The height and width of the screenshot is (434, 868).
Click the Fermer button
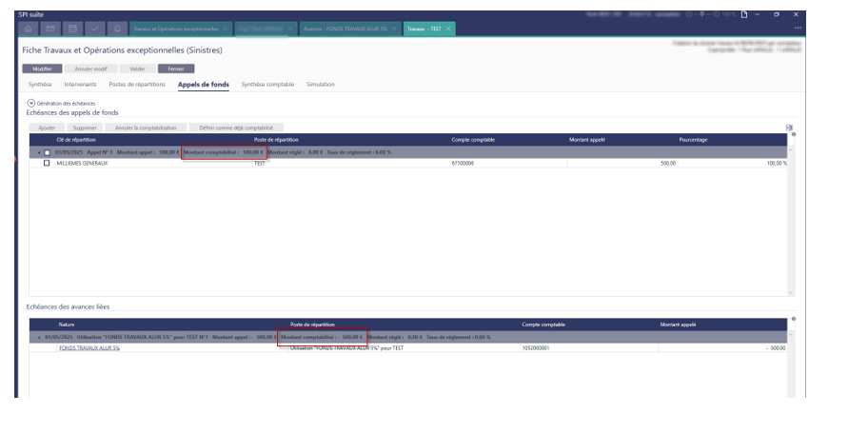[176, 69]
